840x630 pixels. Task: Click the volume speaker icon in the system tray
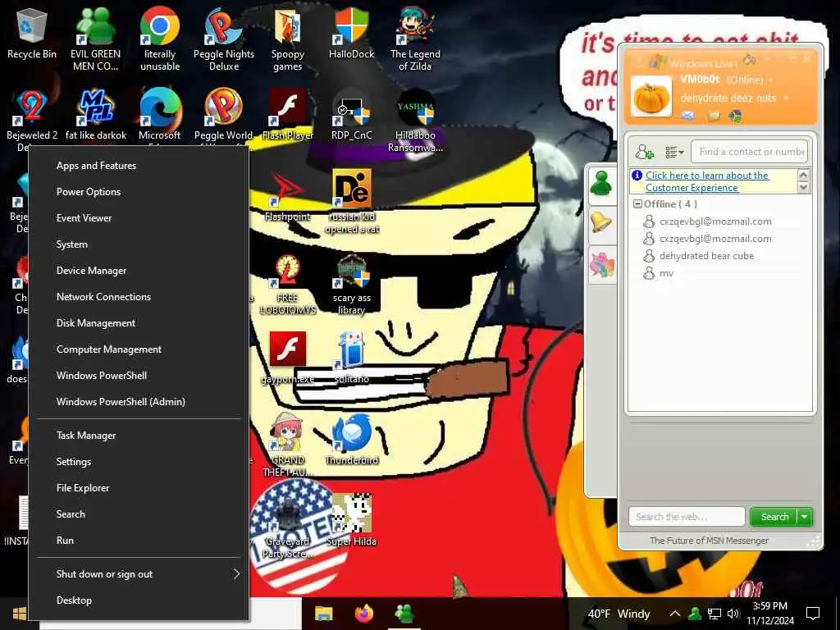[x=733, y=614]
